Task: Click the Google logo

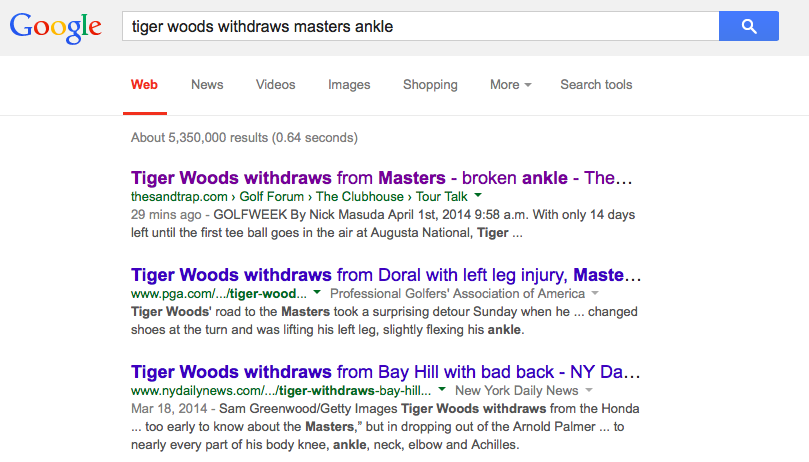Action: pyautogui.click(x=56, y=28)
